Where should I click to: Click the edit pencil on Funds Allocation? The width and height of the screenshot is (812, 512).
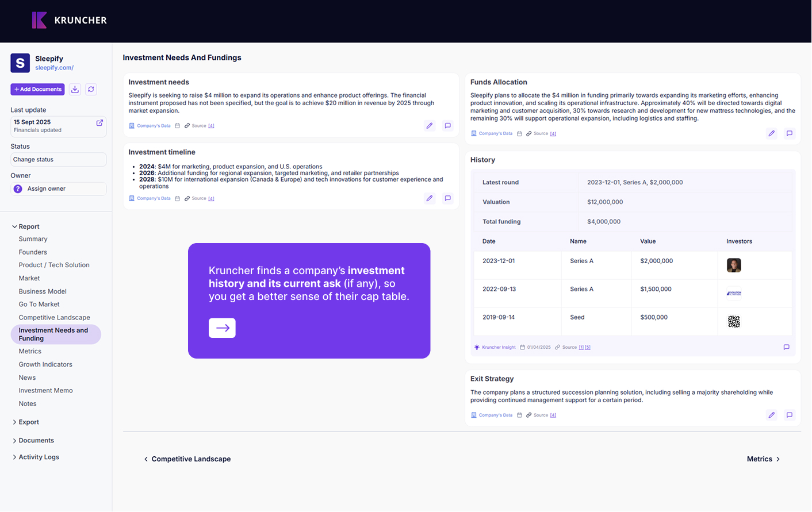click(771, 133)
